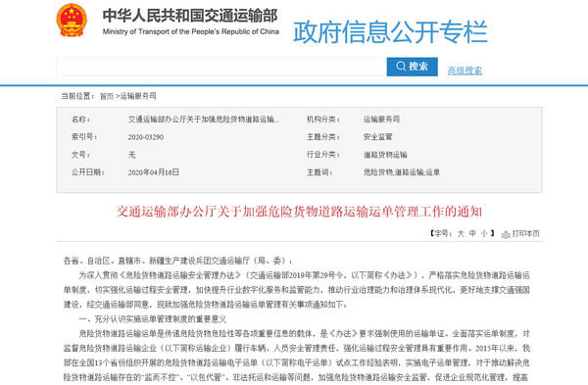The height and width of the screenshot is (385, 588).
Task: Click the publish date 2020年04月16日
Action: [x=154, y=172]
